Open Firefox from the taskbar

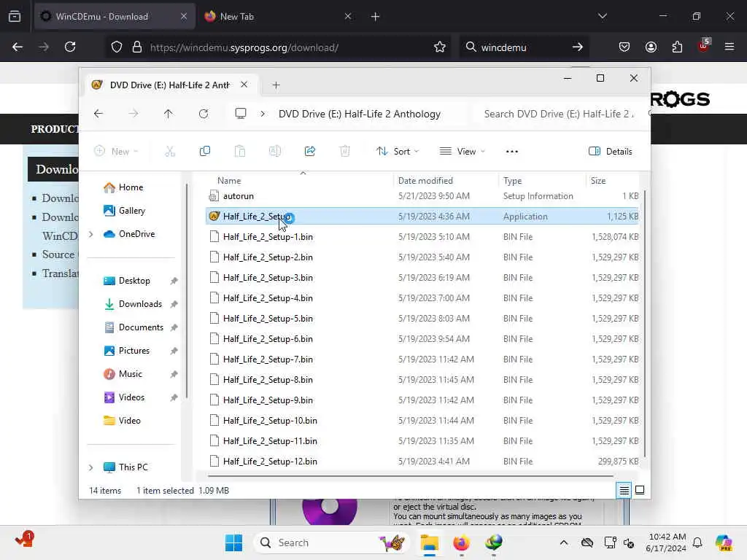coord(461,542)
